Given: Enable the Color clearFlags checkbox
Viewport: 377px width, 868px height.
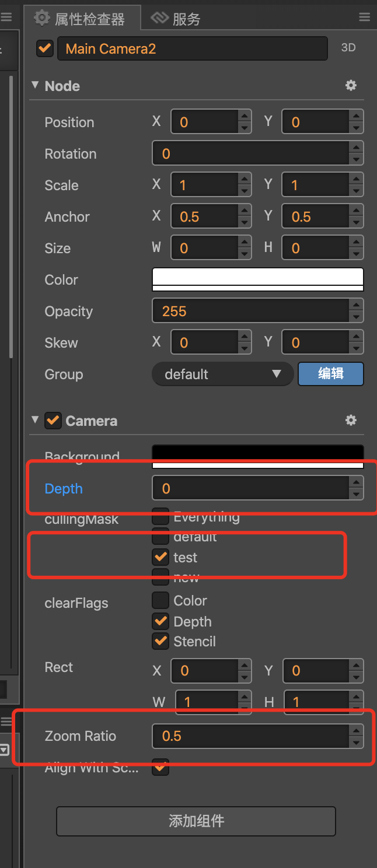Looking at the screenshot, I should (x=160, y=600).
